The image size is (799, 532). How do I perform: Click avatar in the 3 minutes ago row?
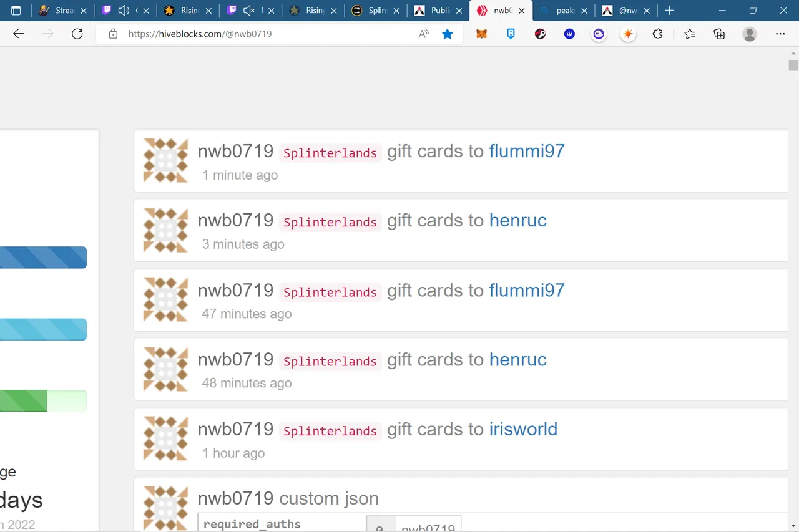[165, 230]
